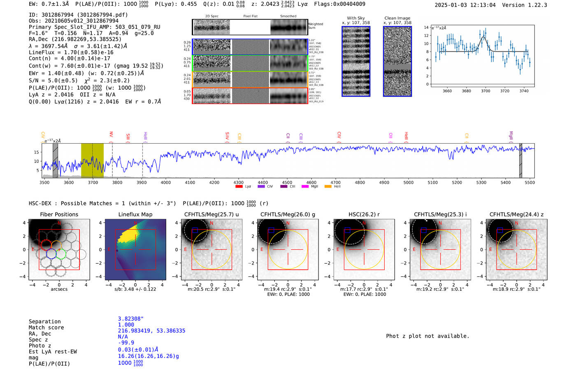Image resolution: width=576 pixels, height=392 pixels.
Task: Click the Lineflux Map image
Action: 135,250
